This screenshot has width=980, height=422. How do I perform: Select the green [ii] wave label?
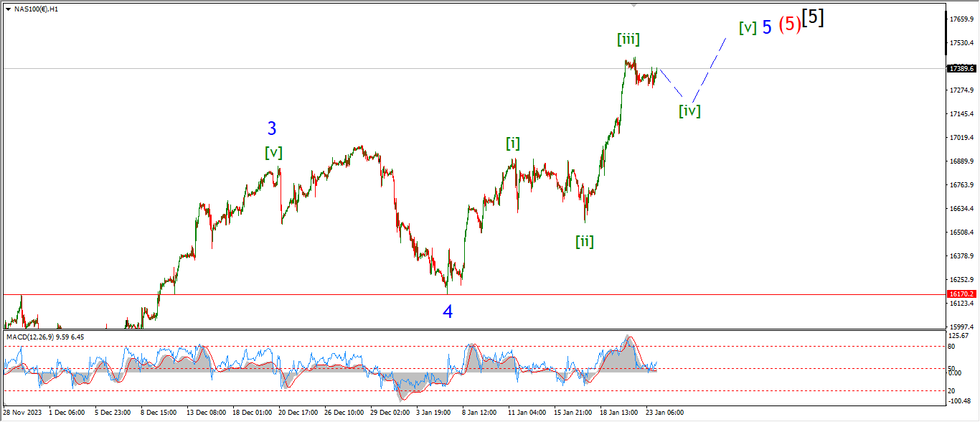(585, 242)
